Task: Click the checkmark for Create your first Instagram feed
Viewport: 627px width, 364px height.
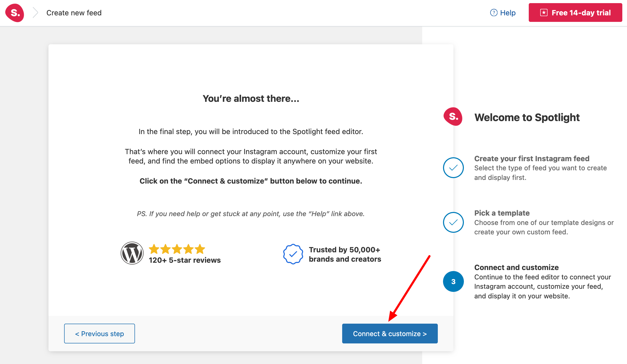Action: point(453,168)
